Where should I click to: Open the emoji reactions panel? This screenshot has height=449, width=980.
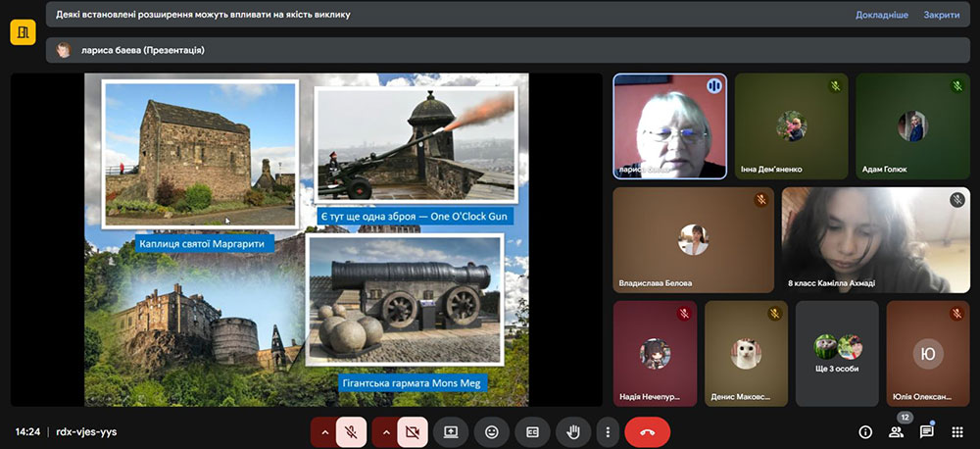[x=491, y=431]
